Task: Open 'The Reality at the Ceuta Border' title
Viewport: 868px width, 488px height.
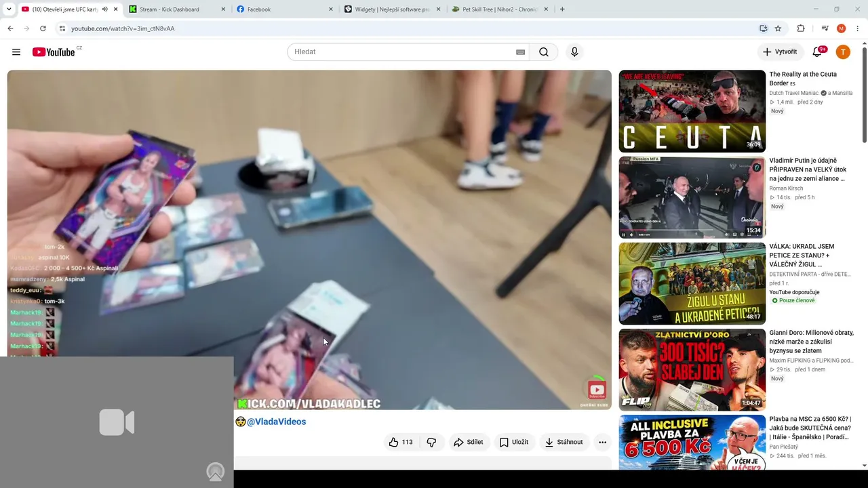Action: [x=803, y=79]
